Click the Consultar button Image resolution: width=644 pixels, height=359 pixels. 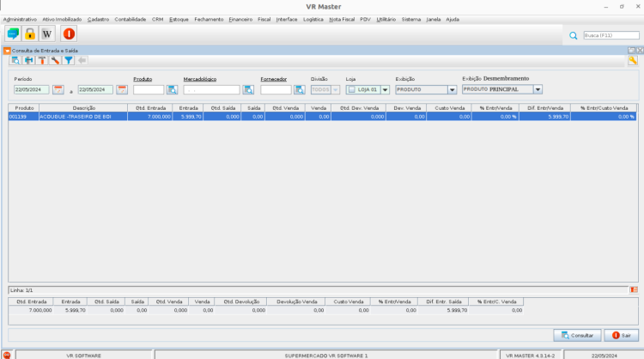click(x=577, y=335)
